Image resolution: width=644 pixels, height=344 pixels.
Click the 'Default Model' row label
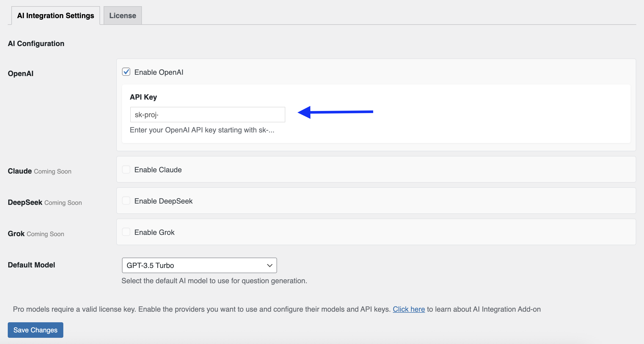coord(31,265)
